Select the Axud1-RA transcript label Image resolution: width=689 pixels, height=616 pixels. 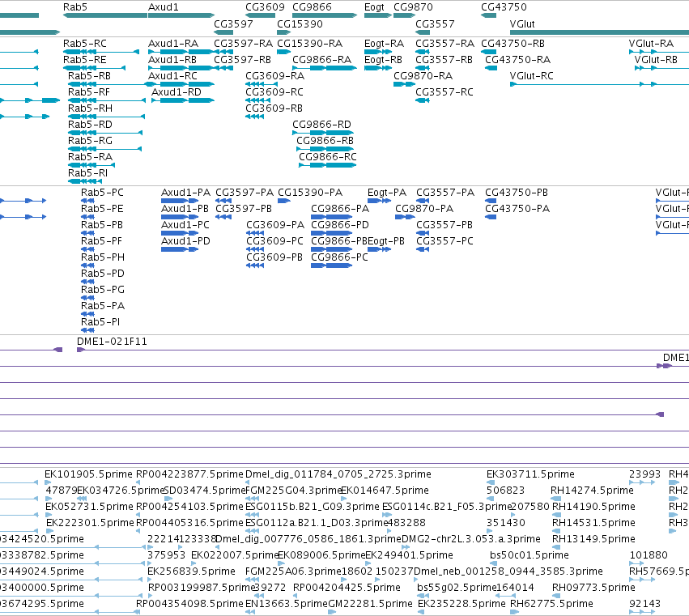173,44
